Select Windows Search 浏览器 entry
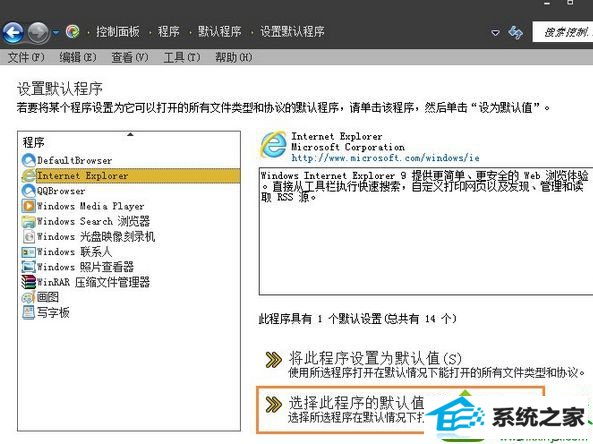593x444 pixels. click(x=93, y=221)
